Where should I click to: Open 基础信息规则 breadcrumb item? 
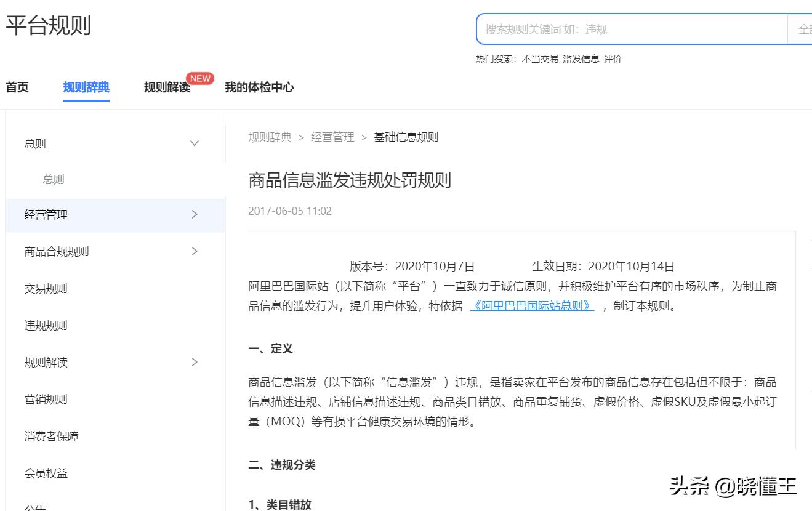(x=405, y=137)
